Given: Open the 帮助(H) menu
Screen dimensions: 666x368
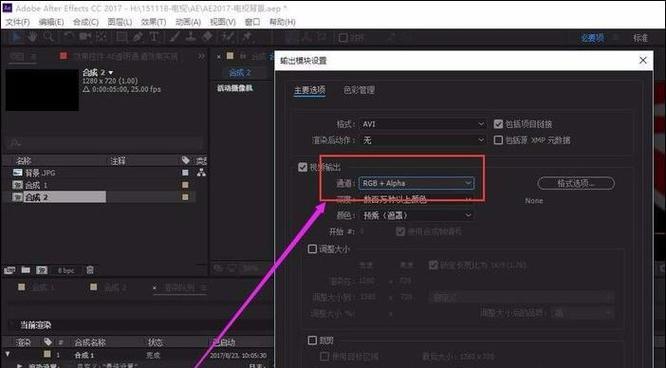Looking at the screenshot, I should point(282,22).
